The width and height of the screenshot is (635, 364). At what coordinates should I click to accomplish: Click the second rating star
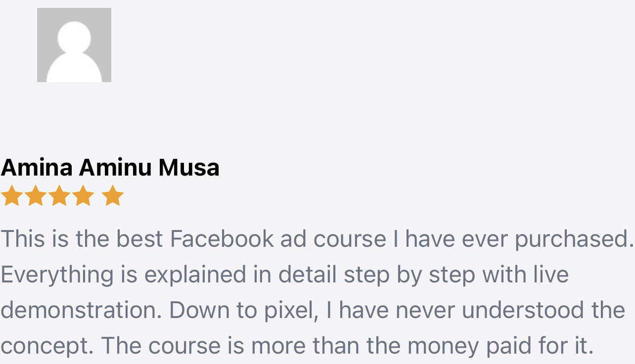(x=35, y=196)
